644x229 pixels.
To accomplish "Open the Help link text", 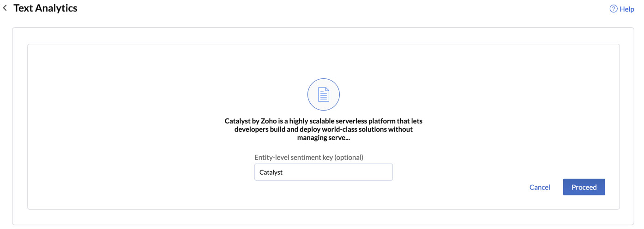I will (x=626, y=9).
